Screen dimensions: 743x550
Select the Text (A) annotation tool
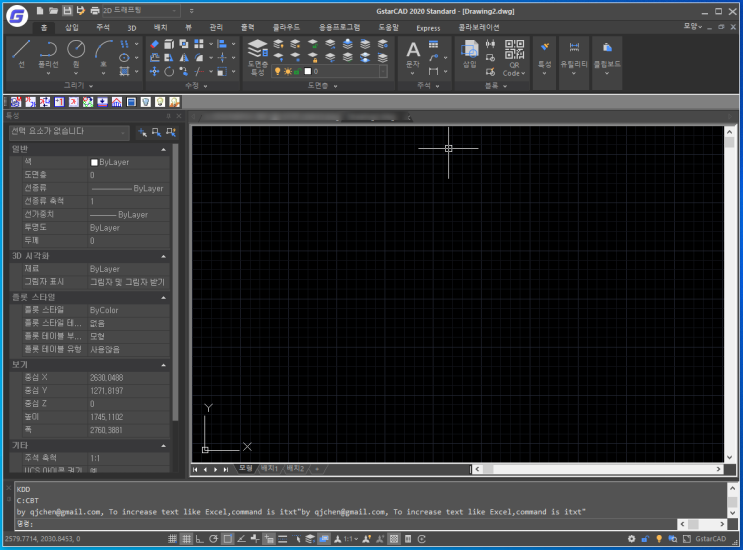point(413,56)
